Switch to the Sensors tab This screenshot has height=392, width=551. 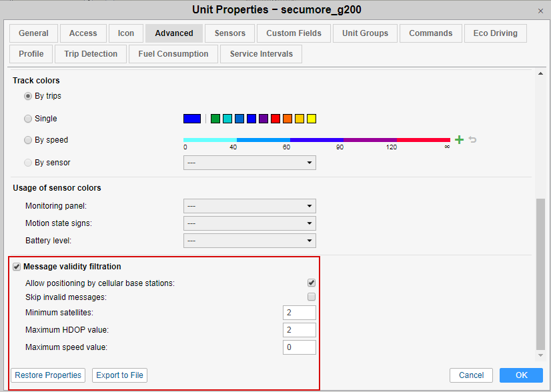pyautogui.click(x=229, y=33)
